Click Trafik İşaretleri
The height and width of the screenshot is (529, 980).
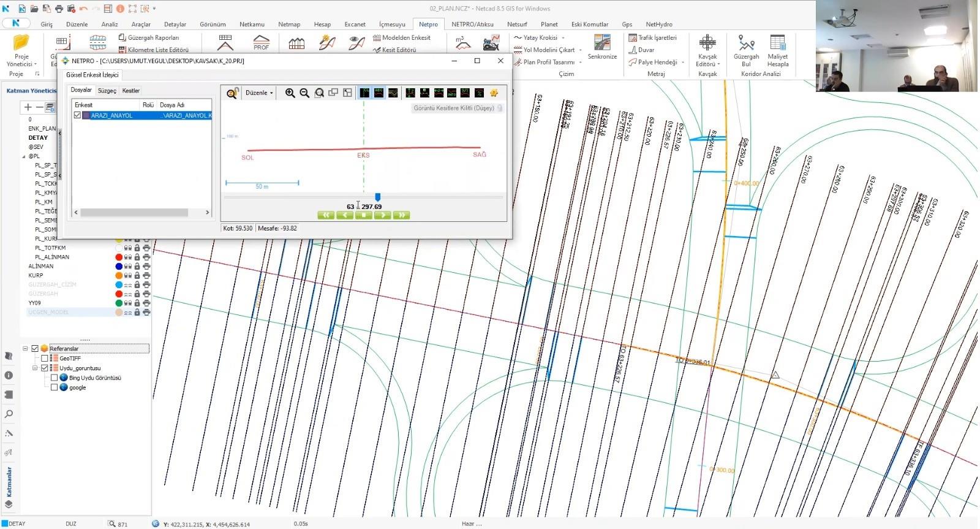click(653, 37)
